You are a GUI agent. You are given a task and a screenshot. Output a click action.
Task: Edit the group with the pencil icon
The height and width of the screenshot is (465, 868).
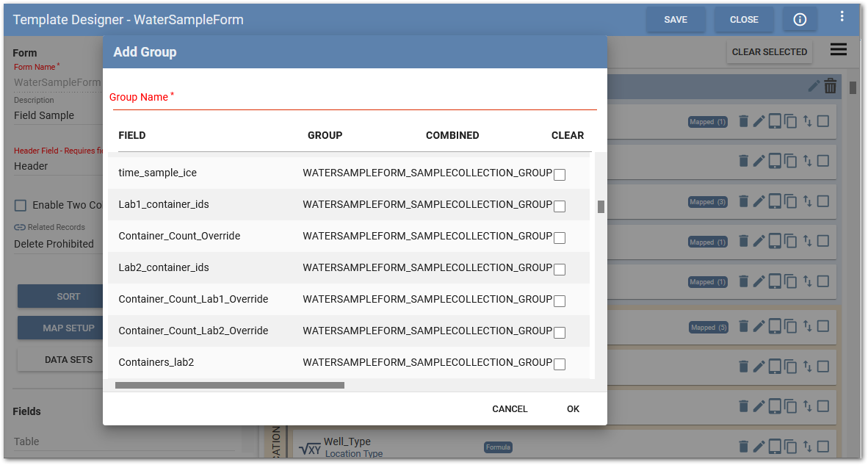814,86
